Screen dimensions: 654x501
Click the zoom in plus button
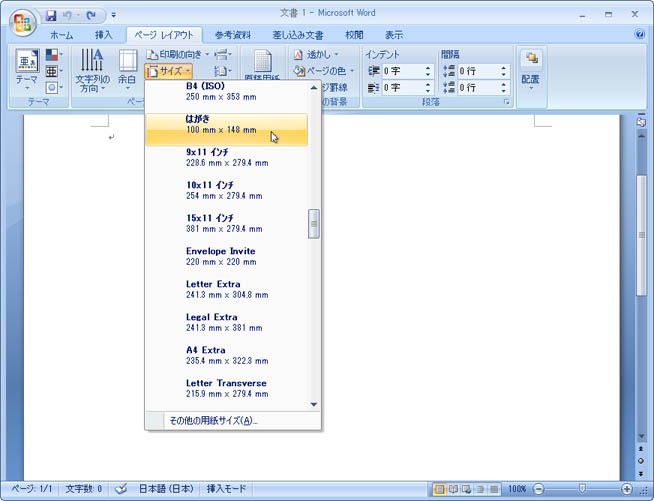627,489
